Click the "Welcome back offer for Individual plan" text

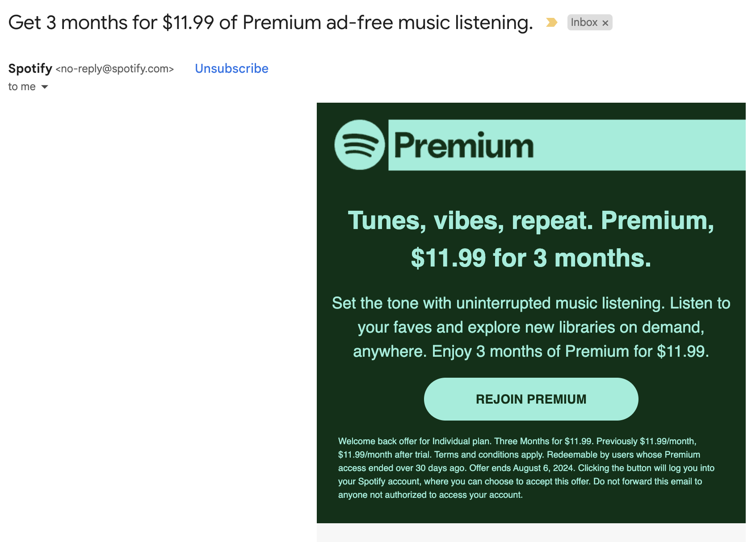point(415,441)
